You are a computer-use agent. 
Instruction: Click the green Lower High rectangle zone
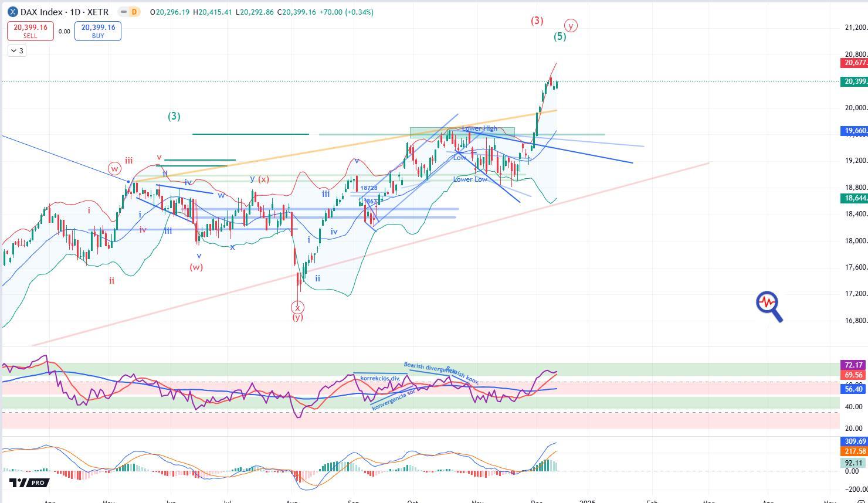[x=462, y=132]
